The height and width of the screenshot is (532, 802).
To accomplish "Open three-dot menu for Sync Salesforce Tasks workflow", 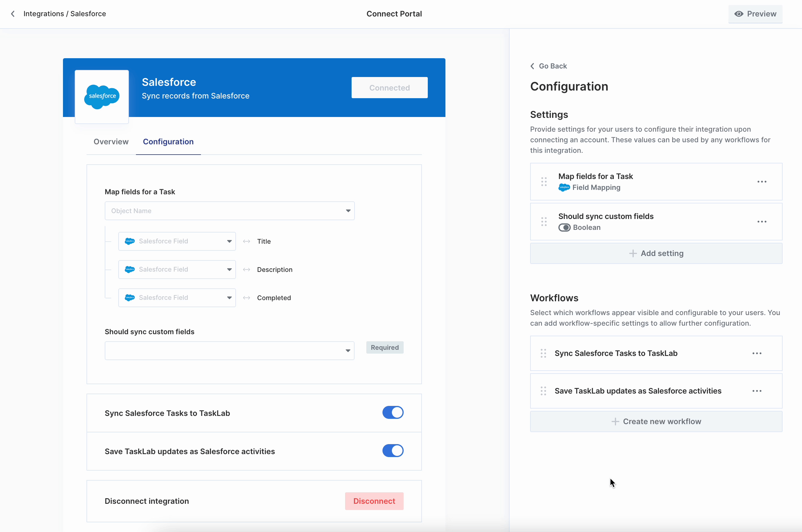I will tap(757, 354).
